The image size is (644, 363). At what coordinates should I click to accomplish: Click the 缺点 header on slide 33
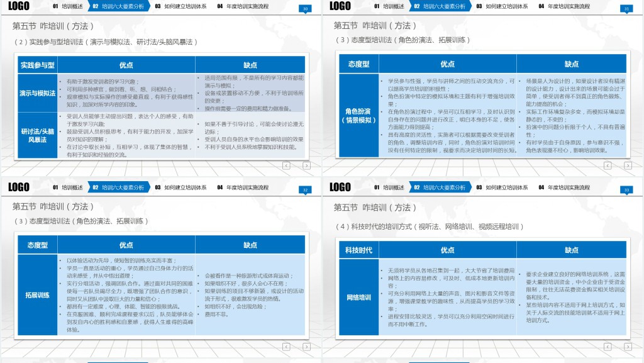[x=571, y=250]
